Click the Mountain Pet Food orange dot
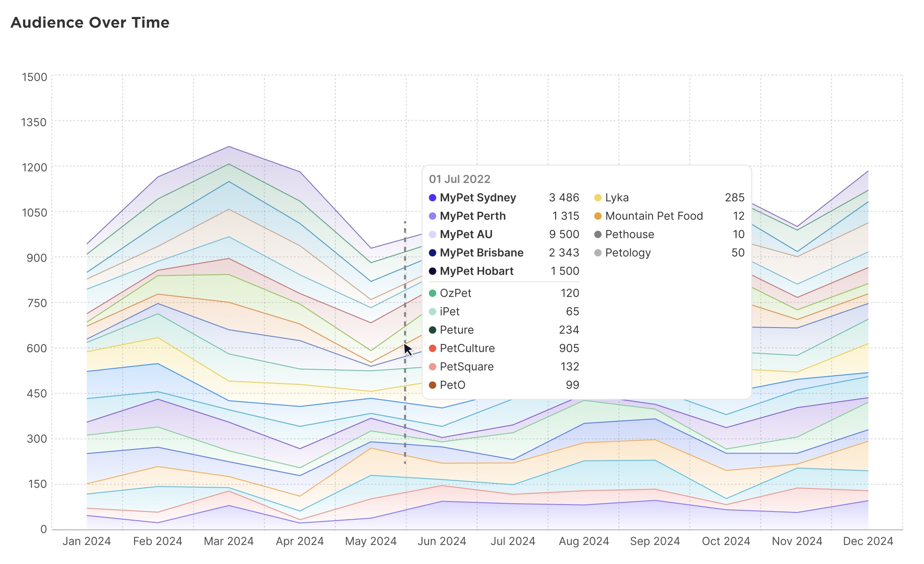 tap(598, 216)
